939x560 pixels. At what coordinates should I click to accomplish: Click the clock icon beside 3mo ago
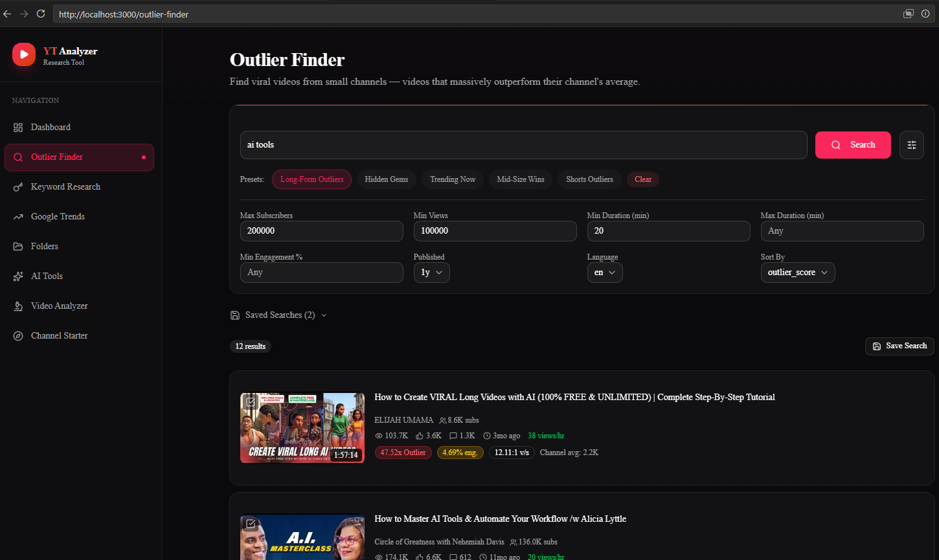[x=487, y=436]
